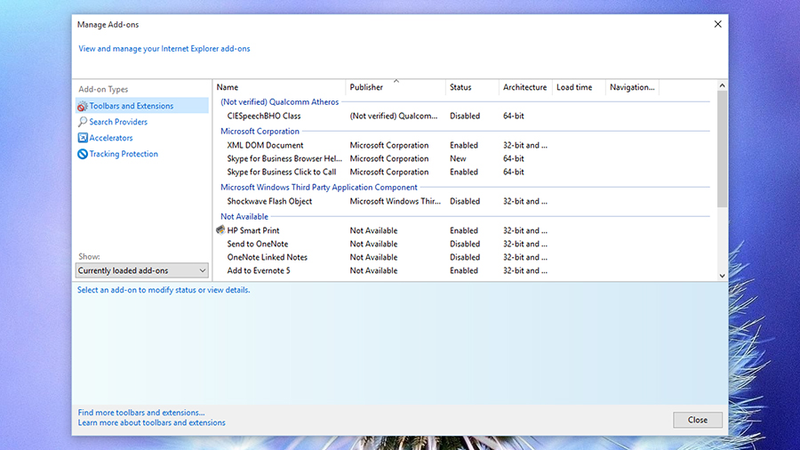
Task: Click the Close button
Action: (697, 420)
